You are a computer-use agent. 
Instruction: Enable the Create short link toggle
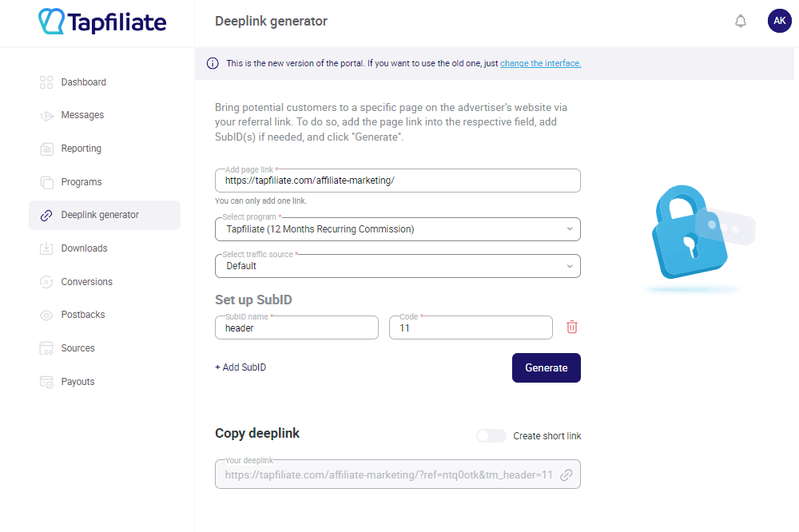[491, 435]
